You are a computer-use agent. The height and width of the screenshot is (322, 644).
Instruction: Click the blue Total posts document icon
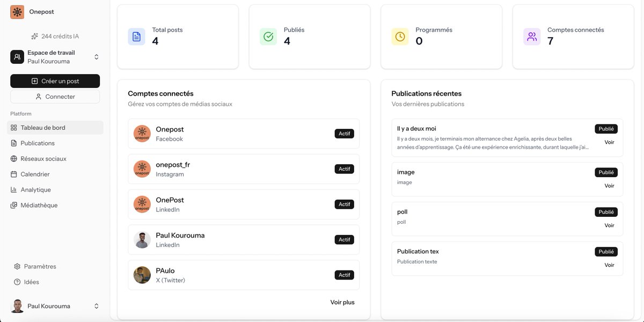coord(136,36)
